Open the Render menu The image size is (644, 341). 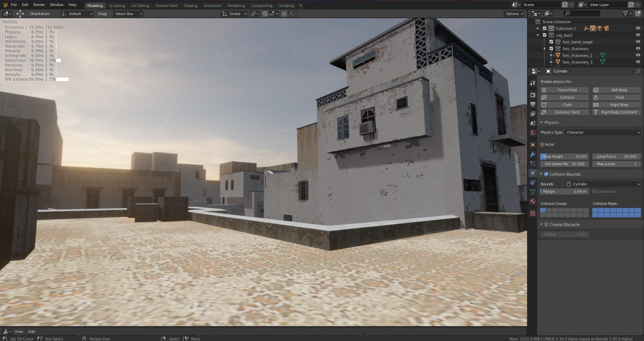pos(39,5)
